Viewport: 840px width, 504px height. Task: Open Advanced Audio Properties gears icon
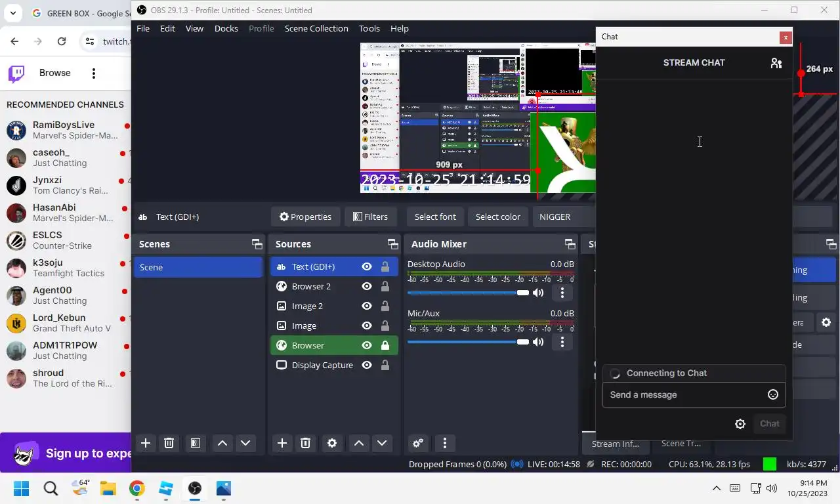click(418, 443)
